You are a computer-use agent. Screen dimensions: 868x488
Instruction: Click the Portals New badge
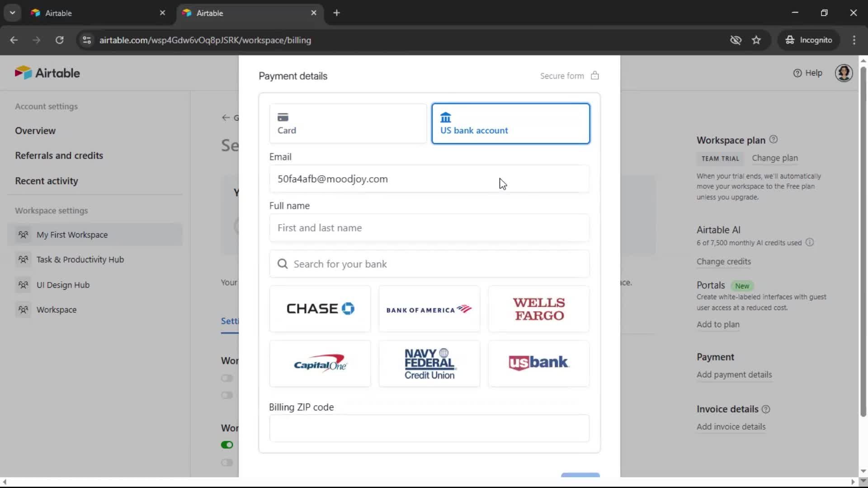coord(742,286)
